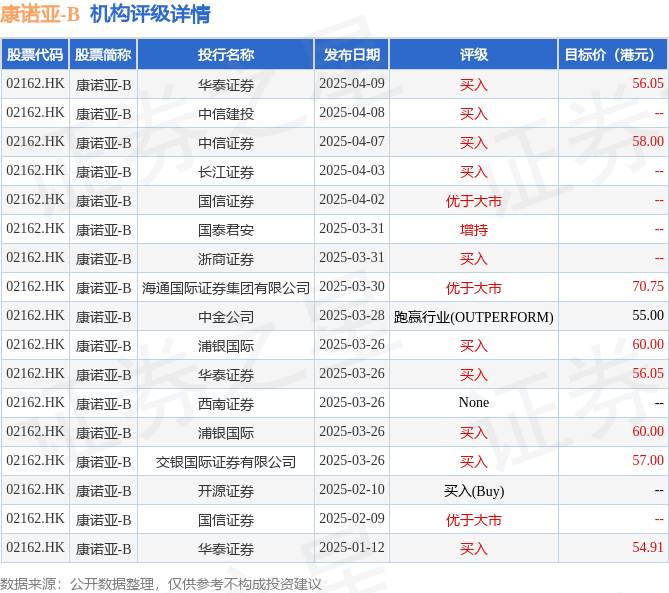Click the 目标价（港元）column header
Image resolution: width=669 pixels, height=593 pixels.
613,55
